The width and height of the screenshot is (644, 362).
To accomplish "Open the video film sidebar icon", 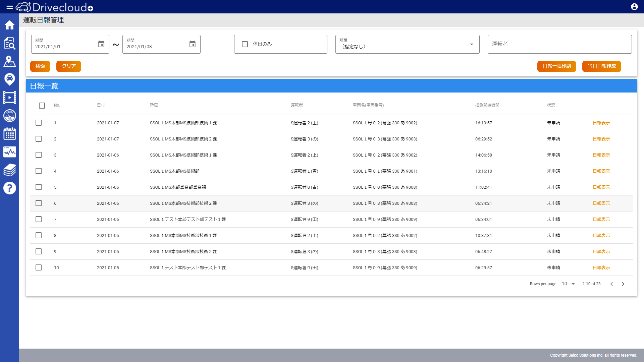I will [9, 98].
